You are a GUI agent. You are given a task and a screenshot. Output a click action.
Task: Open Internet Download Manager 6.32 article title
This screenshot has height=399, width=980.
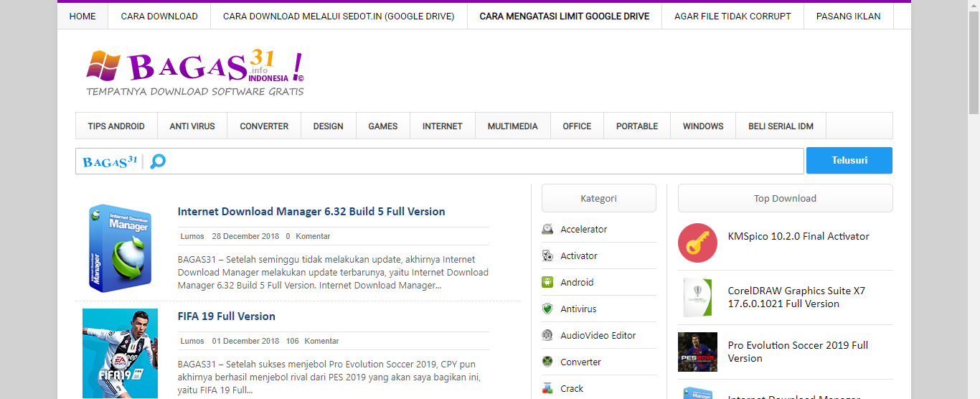coord(311,212)
